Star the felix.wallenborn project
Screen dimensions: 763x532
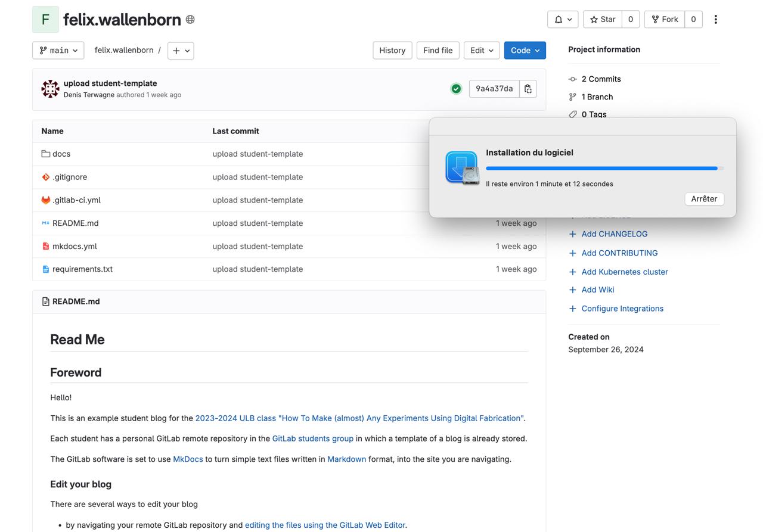(x=603, y=19)
